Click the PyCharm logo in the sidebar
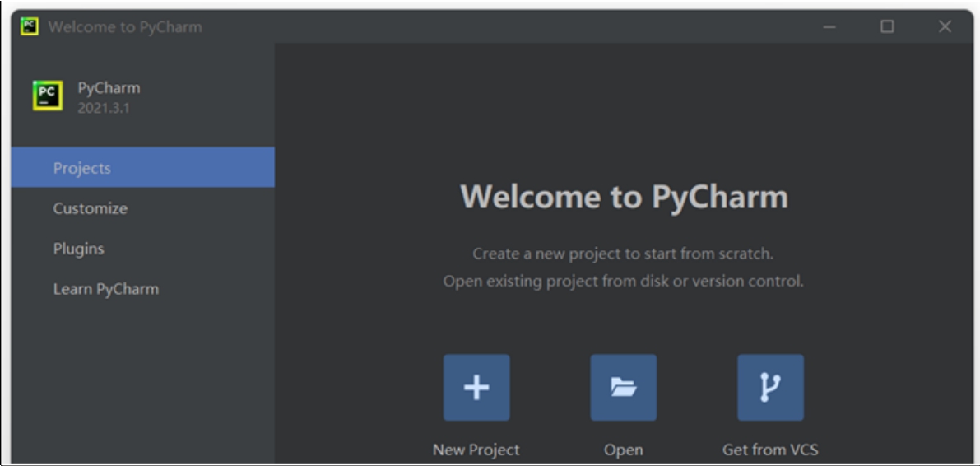 pos(48,96)
